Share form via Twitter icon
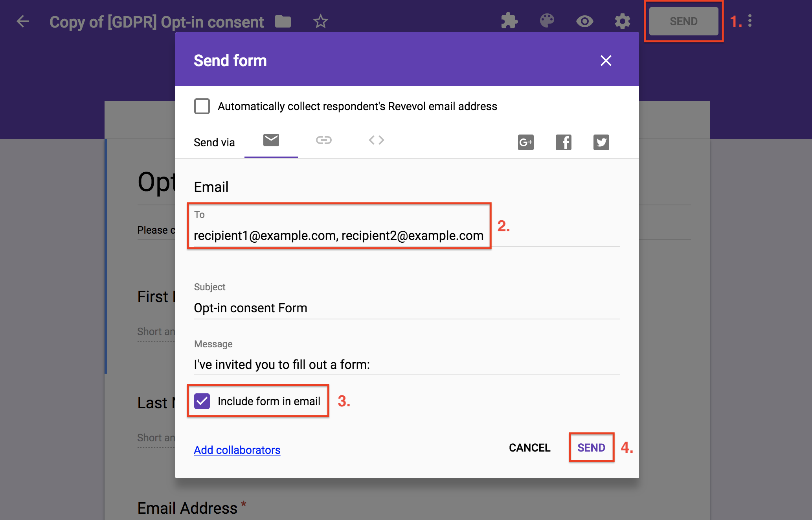The image size is (812, 520). pos(601,142)
